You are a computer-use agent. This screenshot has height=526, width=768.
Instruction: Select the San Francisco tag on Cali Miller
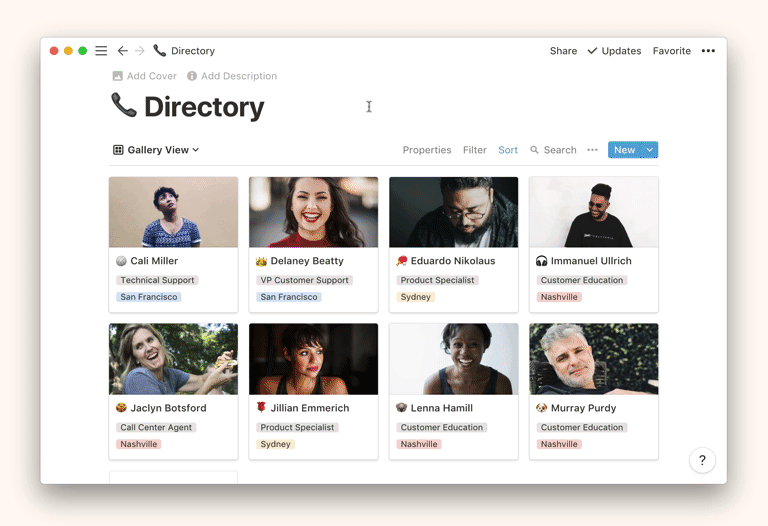coord(148,297)
